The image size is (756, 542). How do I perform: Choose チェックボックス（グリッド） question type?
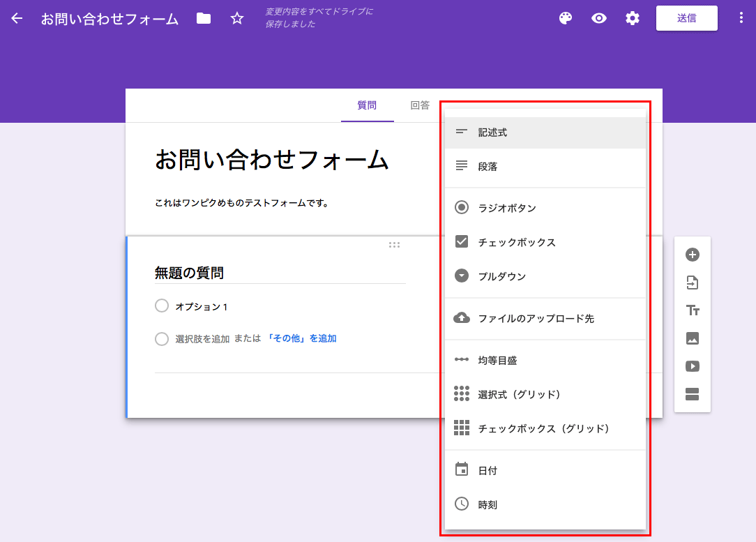[545, 428]
